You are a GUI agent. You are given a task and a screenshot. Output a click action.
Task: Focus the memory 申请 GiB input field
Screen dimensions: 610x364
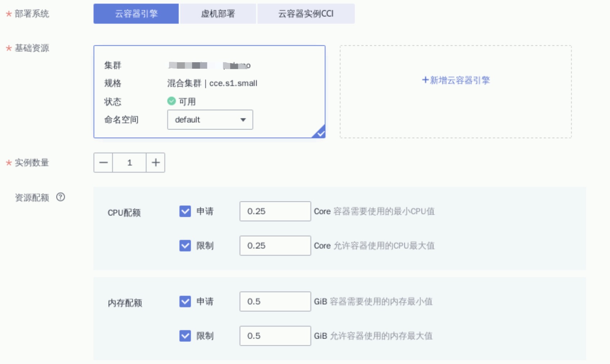pyautogui.click(x=275, y=301)
